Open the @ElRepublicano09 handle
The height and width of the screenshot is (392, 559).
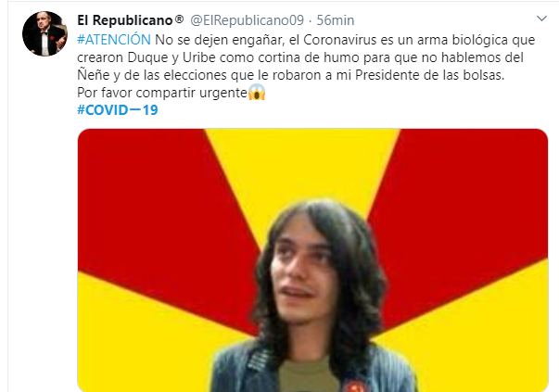pyautogui.click(x=247, y=20)
